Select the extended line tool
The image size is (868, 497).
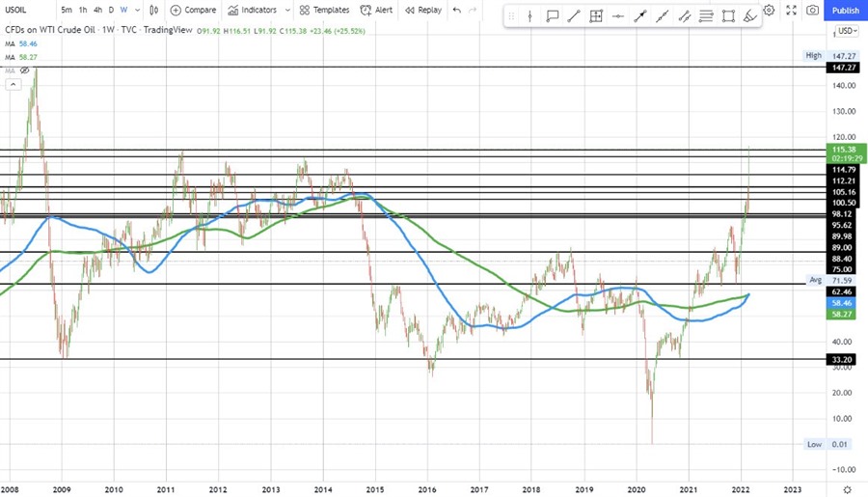tap(662, 16)
